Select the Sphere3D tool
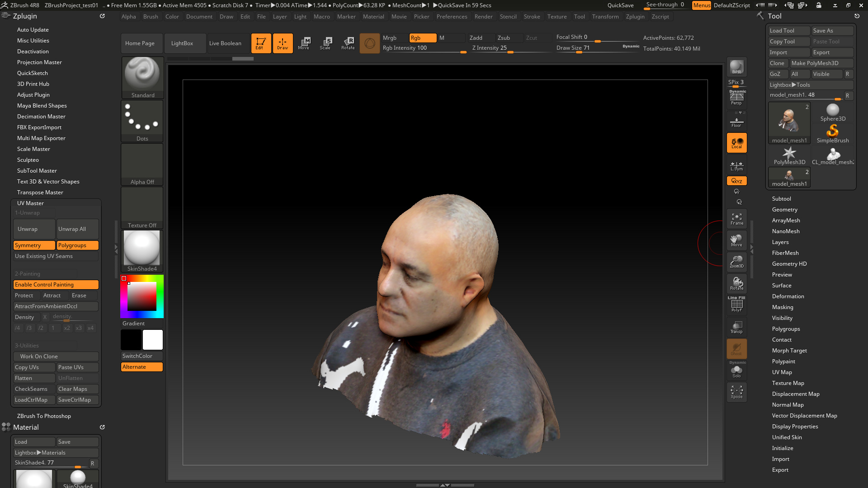The width and height of the screenshot is (868, 488). pyautogui.click(x=833, y=113)
